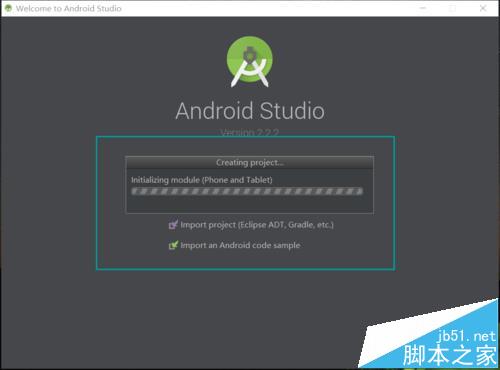Click the 'Creating project...' dialog header
This screenshot has height=370, width=500.
coord(249,163)
